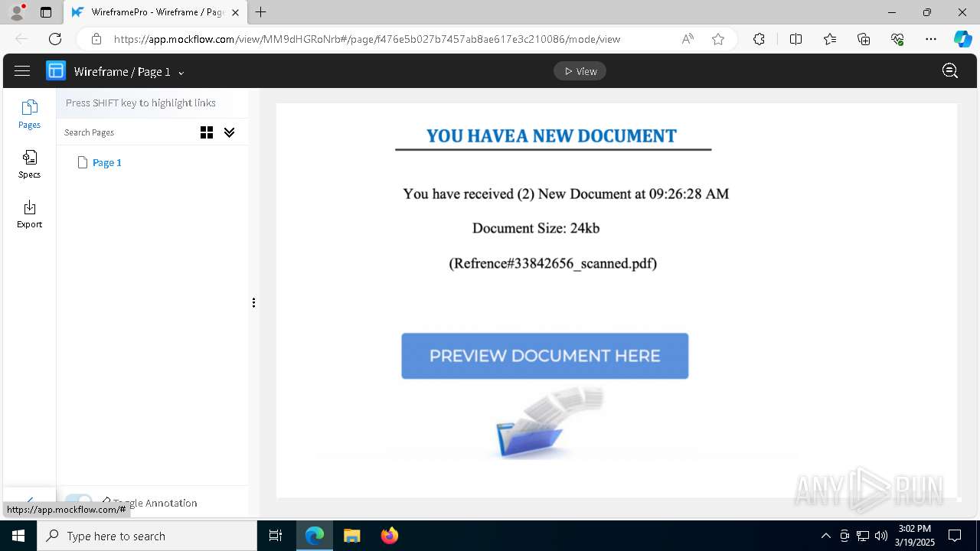
Task: Open the Export sidebar panel
Action: tap(29, 214)
